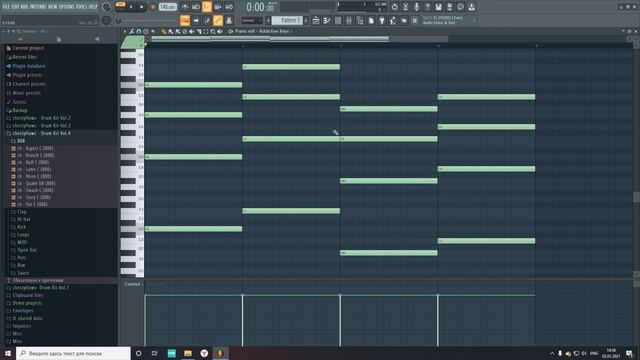Open the VIEW menu
This screenshot has height=360, width=640.
(53, 7)
